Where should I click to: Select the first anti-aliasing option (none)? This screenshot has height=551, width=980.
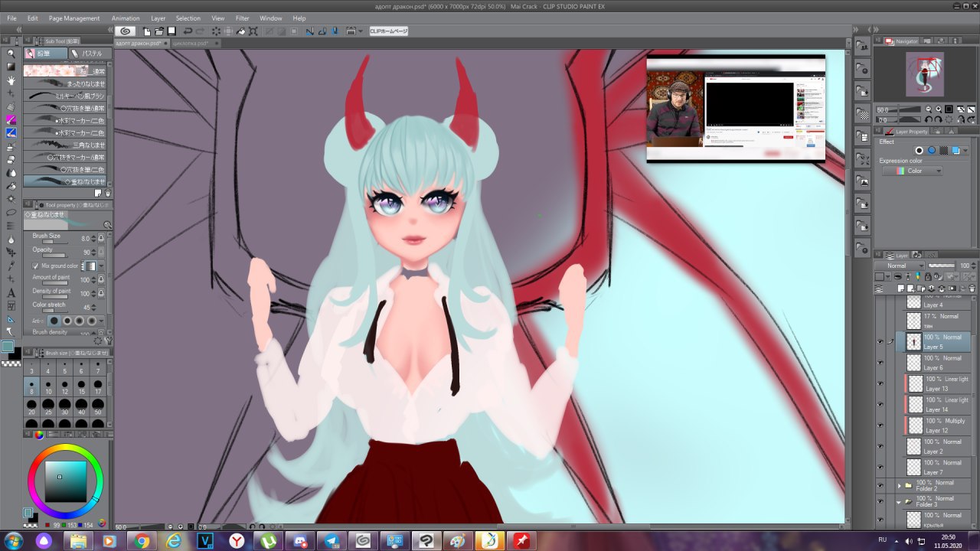tap(54, 321)
